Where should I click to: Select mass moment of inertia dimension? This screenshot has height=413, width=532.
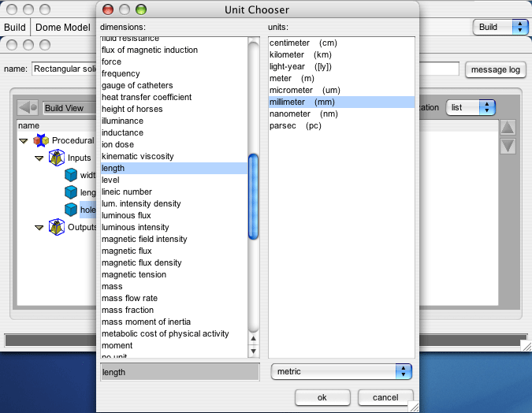174,322
